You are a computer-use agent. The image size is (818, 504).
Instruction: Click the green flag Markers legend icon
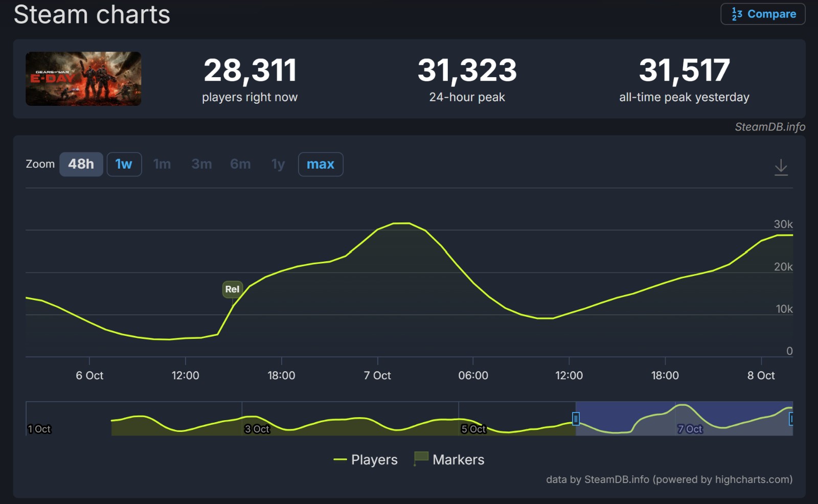(x=421, y=459)
